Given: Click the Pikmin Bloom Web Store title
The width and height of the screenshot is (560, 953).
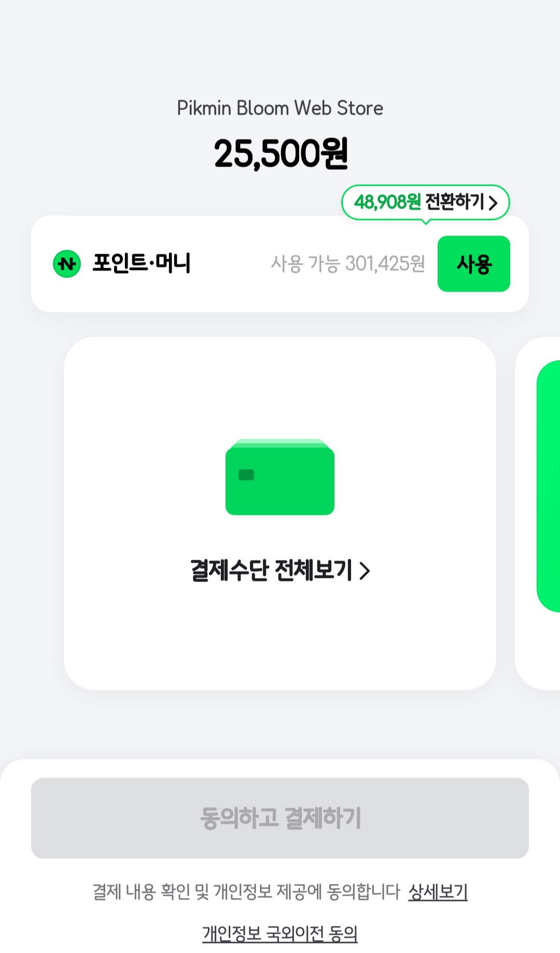Looking at the screenshot, I should point(280,108).
